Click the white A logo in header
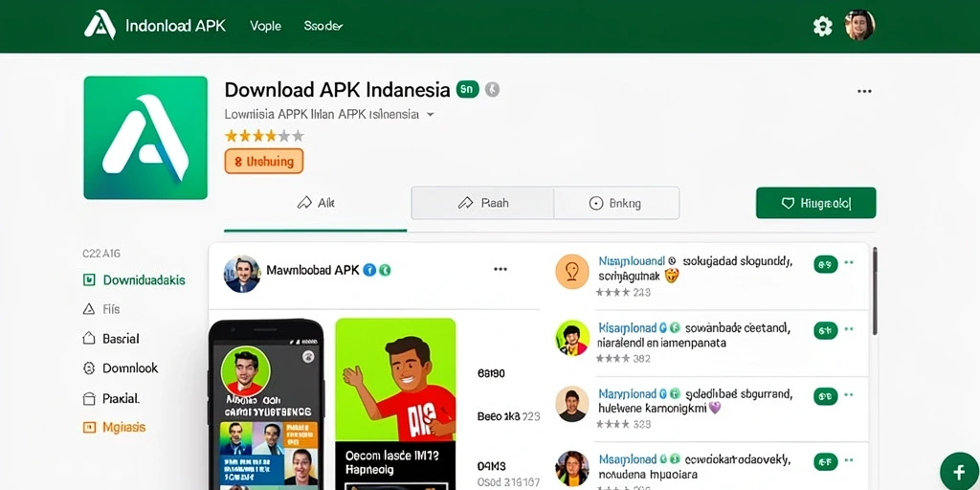The width and height of the screenshot is (980, 490). [100, 25]
